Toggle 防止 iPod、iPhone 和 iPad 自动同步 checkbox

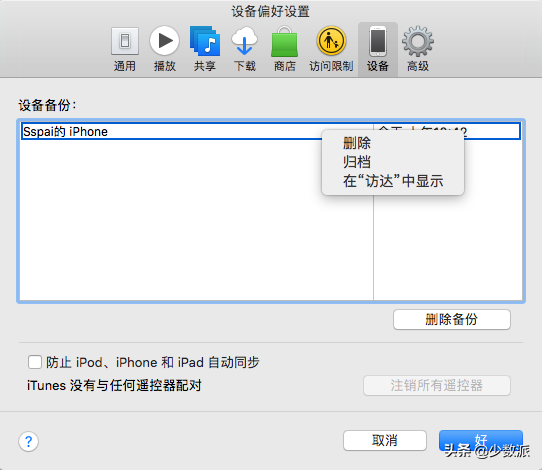pyautogui.click(x=35, y=362)
